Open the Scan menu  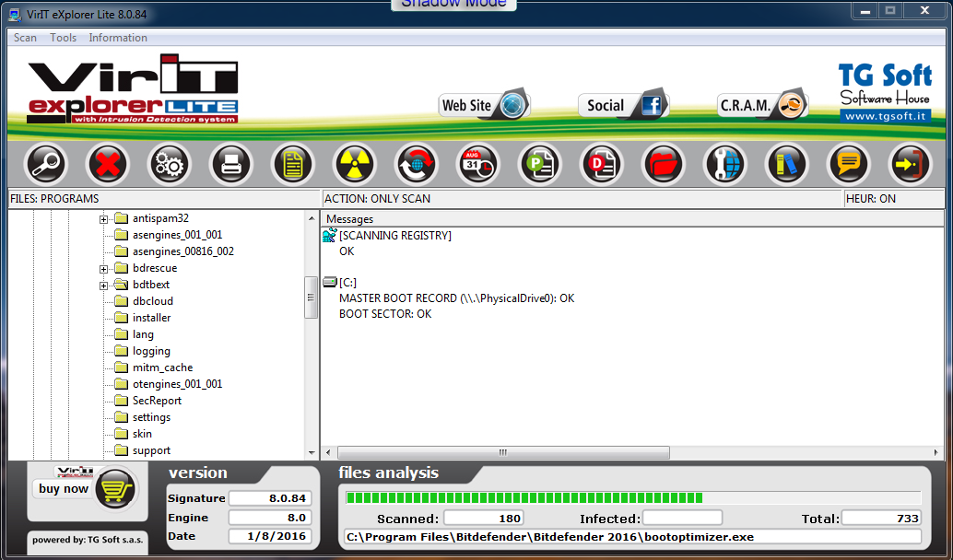coord(26,38)
